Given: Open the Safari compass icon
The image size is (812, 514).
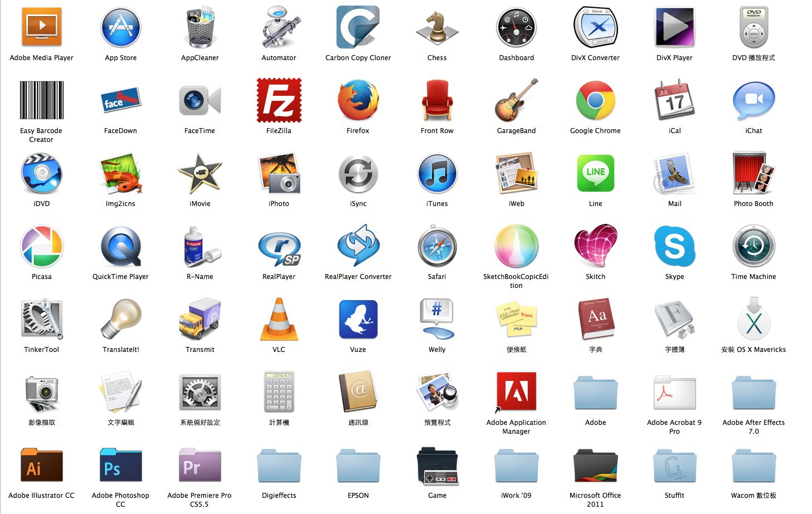Looking at the screenshot, I should (437, 246).
